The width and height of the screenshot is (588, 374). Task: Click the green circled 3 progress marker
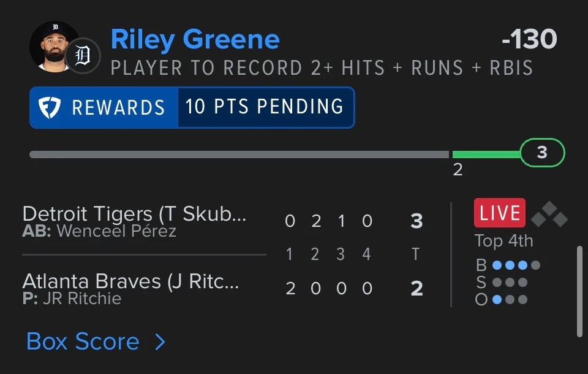pyautogui.click(x=542, y=153)
